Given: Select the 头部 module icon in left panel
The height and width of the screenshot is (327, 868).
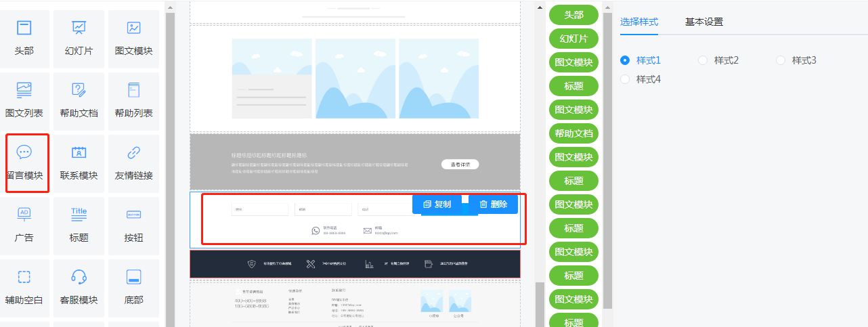Looking at the screenshot, I should (x=24, y=28).
